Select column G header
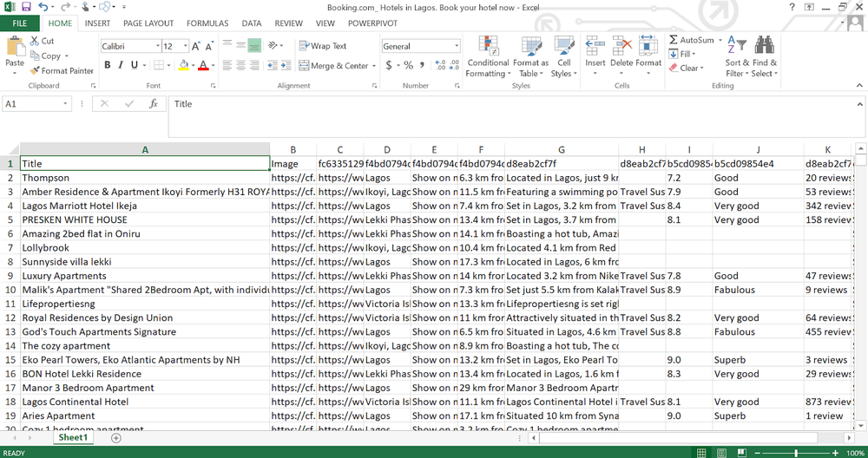Screen dimensions: 868x458 pos(562,149)
